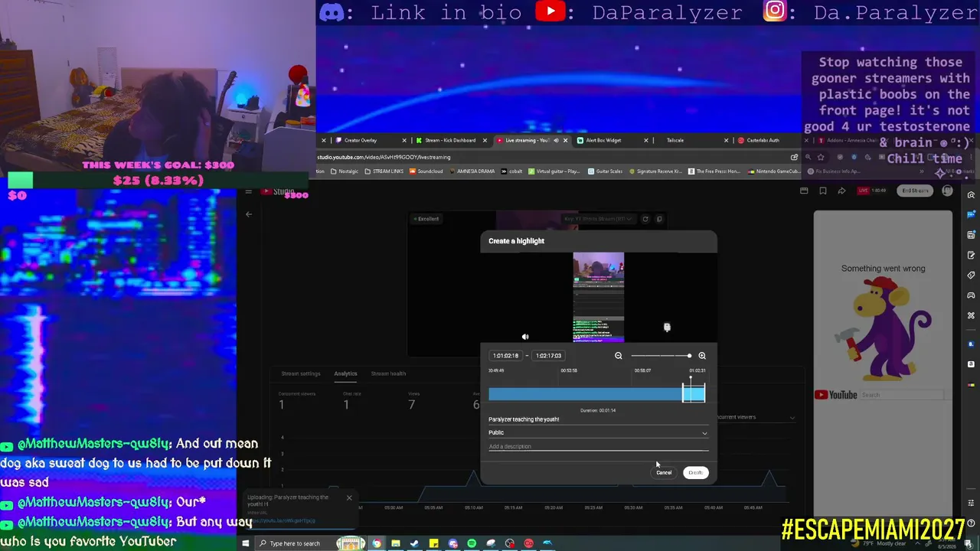Copy the stream key
This screenshot has height=551, width=980.
(659, 219)
